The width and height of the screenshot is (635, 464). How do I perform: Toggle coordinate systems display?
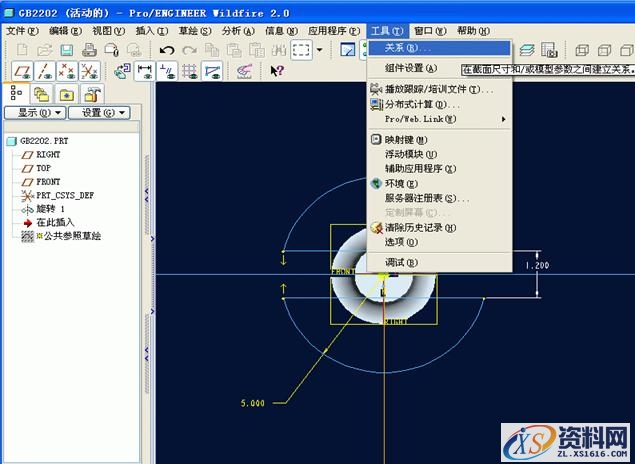point(89,71)
